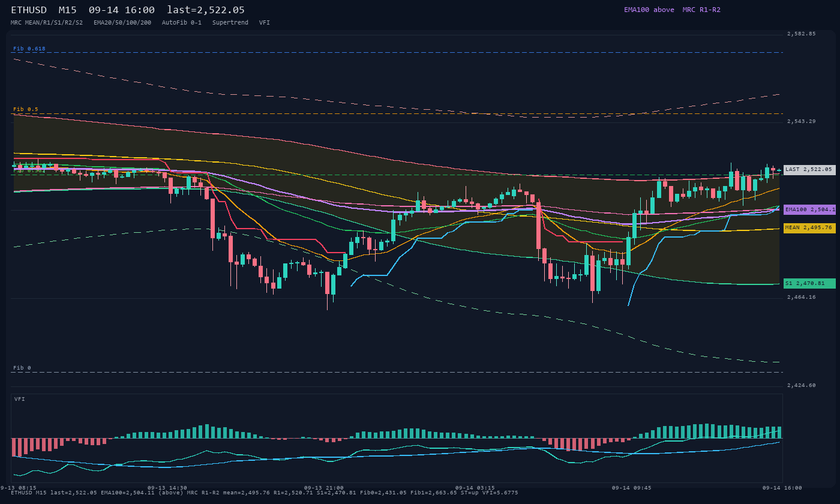
Task: Click the ETHUSD symbol title
Action: point(29,10)
